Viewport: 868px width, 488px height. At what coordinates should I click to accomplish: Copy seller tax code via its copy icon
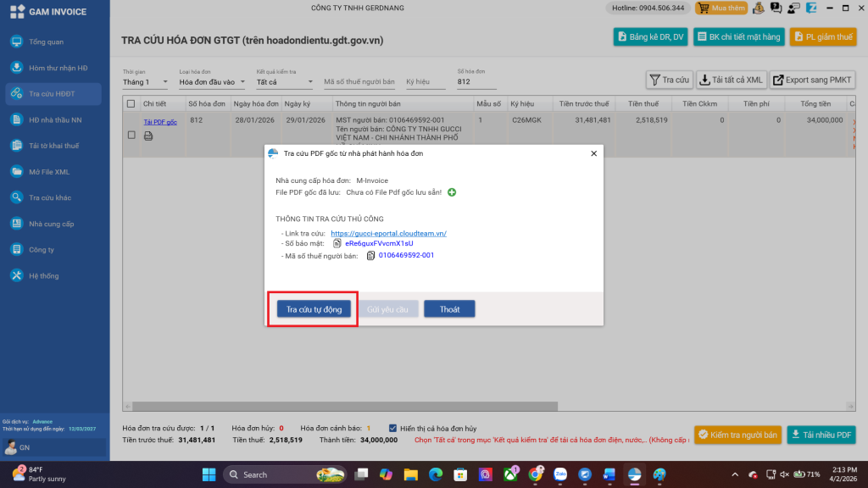click(370, 255)
